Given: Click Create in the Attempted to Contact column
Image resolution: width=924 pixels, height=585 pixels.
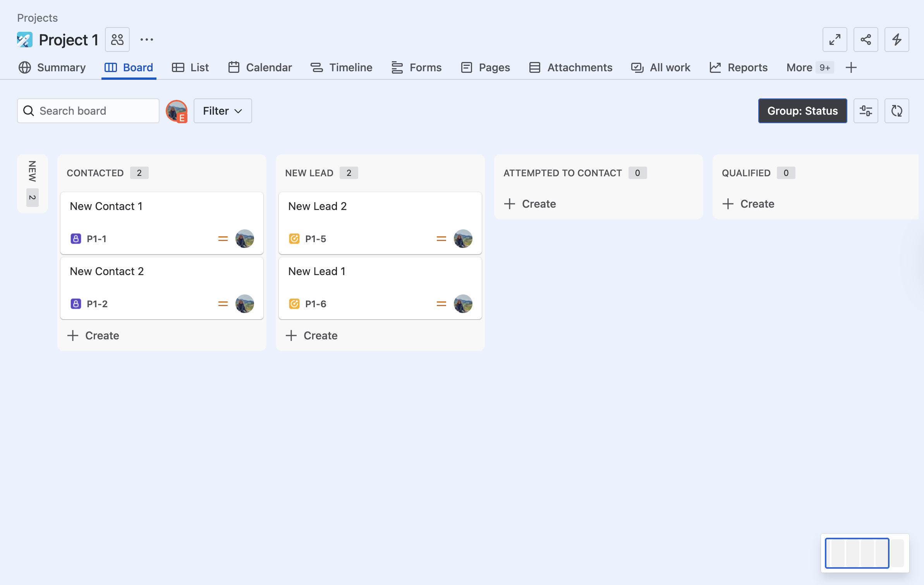Looking at the screenshot, I should pos(531,204).
